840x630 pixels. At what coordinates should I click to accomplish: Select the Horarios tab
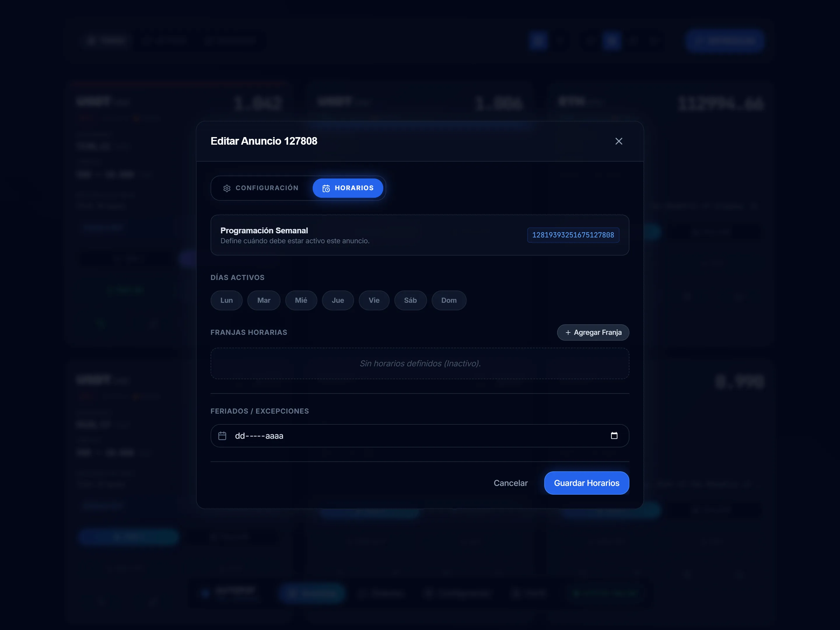point(347,188)
